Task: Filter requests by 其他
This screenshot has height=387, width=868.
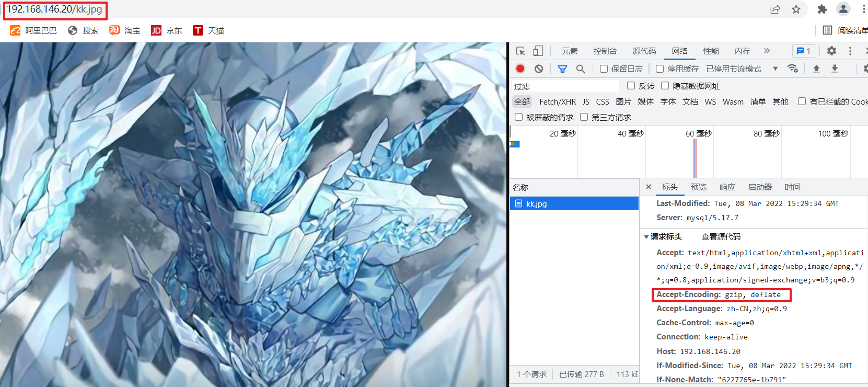Action: tap(780, 101)
